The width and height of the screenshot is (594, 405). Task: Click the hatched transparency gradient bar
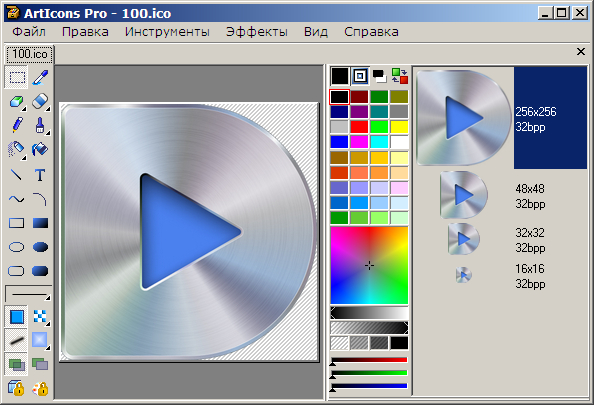pyautogui.click(x=369, y=328)
